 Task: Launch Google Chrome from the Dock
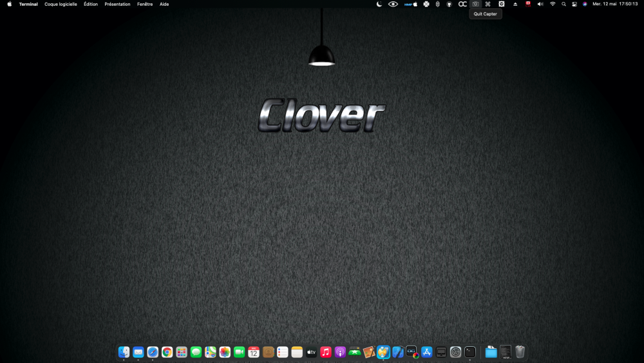pyautogui.click(x=167, y=352)
